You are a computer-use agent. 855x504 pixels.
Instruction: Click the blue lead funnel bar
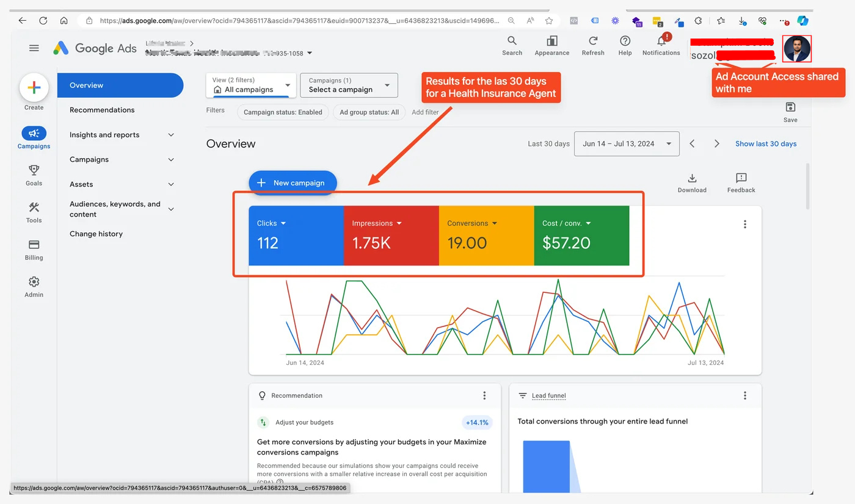pos(547,466)
